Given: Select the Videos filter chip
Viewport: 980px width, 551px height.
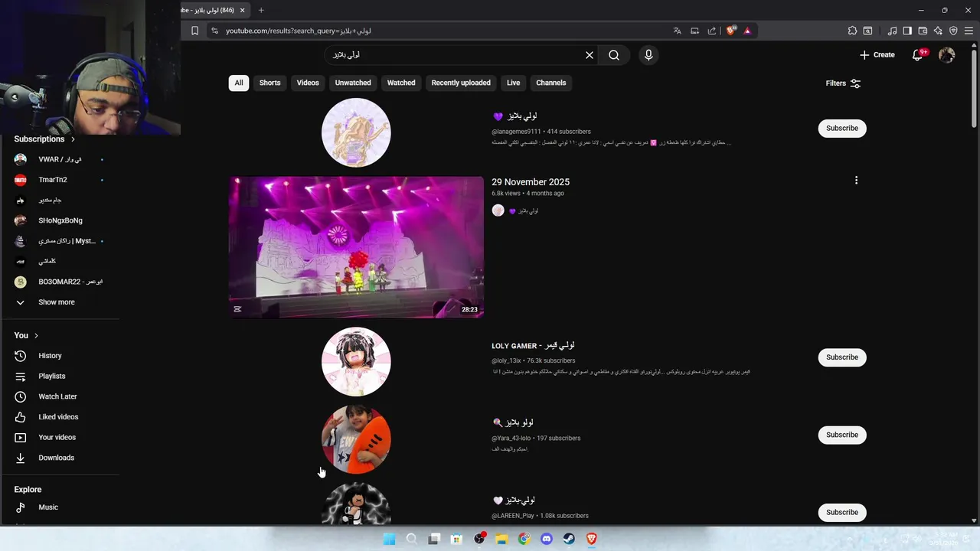Looking at the screenshot, I should click(308, 83).
